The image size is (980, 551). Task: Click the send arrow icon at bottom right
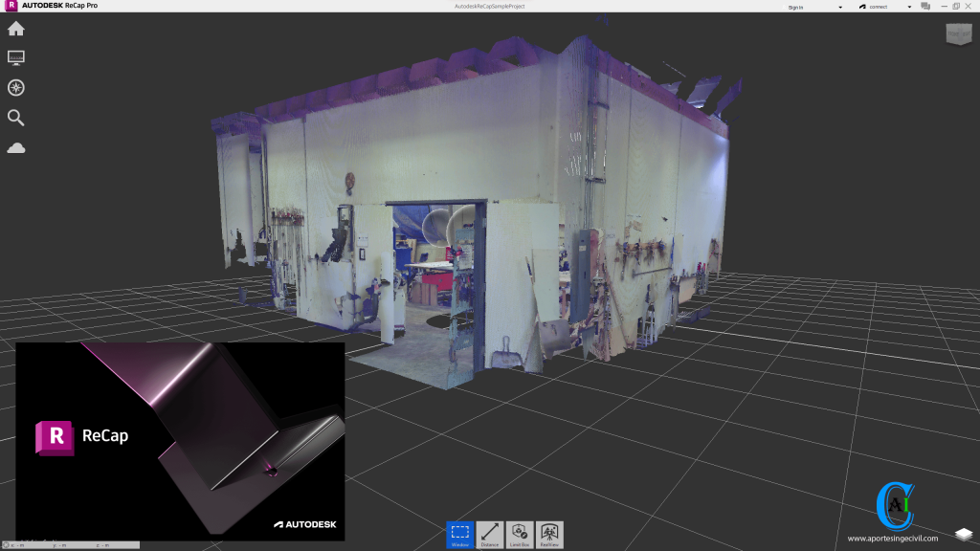coord(965,536)
